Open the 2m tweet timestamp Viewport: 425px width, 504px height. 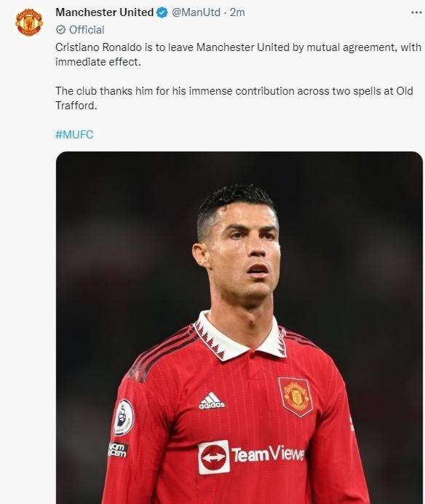coord(237,12)
